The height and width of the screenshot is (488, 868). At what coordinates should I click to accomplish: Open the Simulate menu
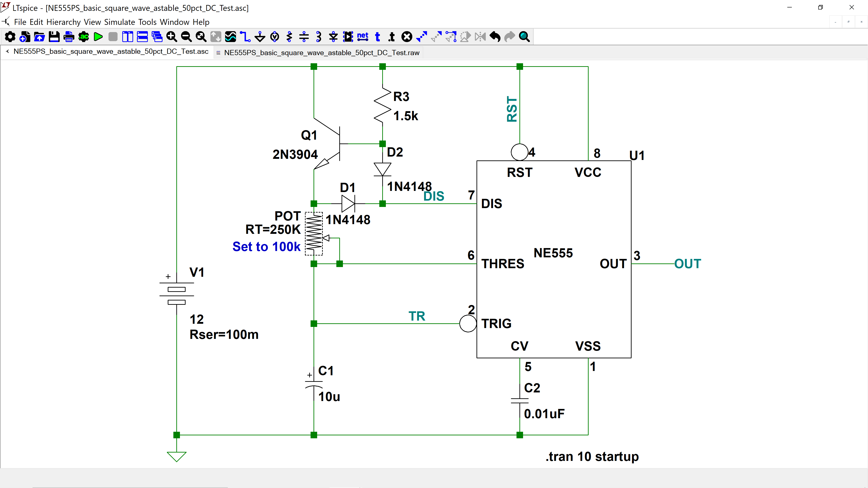[120, 22]
